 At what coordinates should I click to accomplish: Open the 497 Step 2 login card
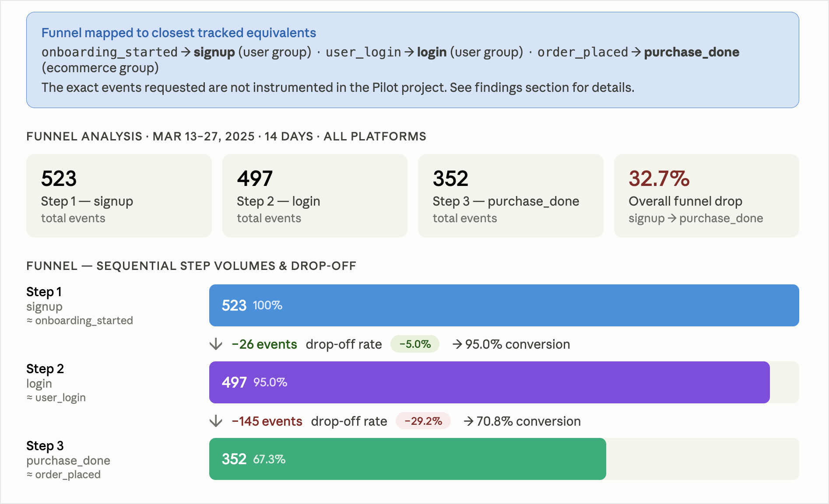315,196
